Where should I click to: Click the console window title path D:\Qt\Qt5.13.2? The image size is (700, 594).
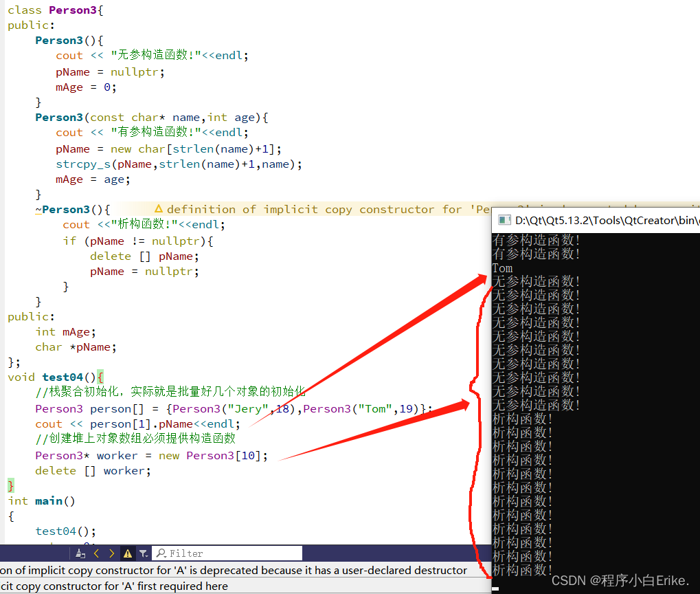pyautogui.click(x=607, y=221)
